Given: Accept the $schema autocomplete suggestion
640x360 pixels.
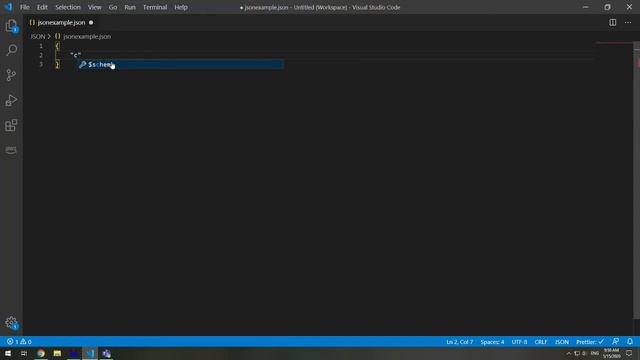Looking at the screenshot, I should click(x=180, y=64).
